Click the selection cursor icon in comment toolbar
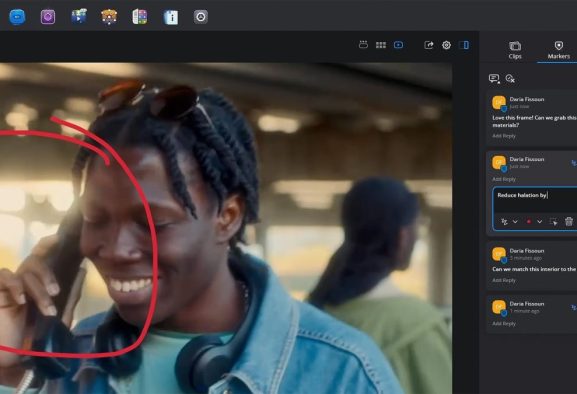577x394 pixels. [x=553, y=221]
